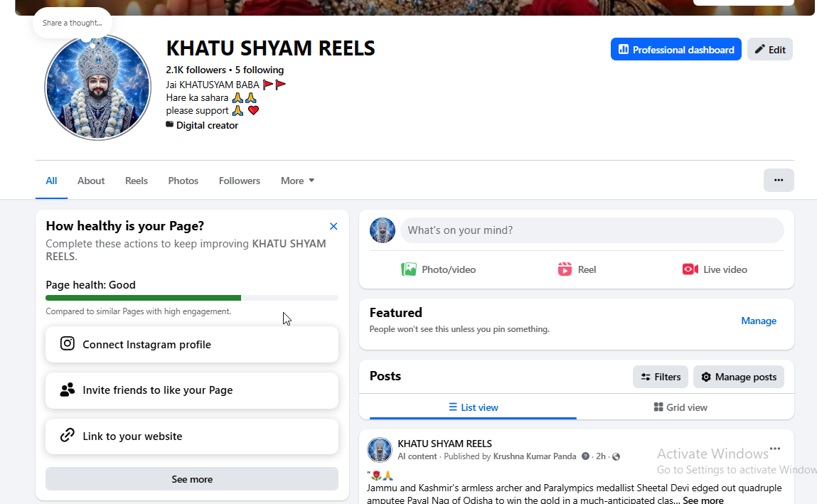Click the Manage link in Featured

tap(759, 321)
